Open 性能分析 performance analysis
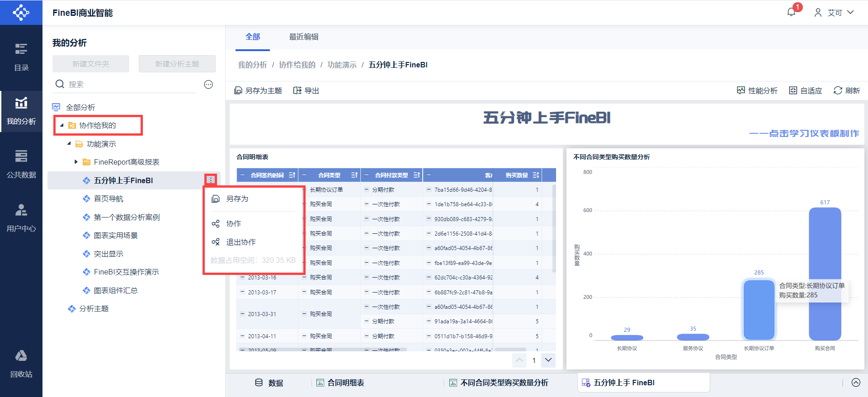This screenshot has width=868, height=397. click(x=757, y=90)
